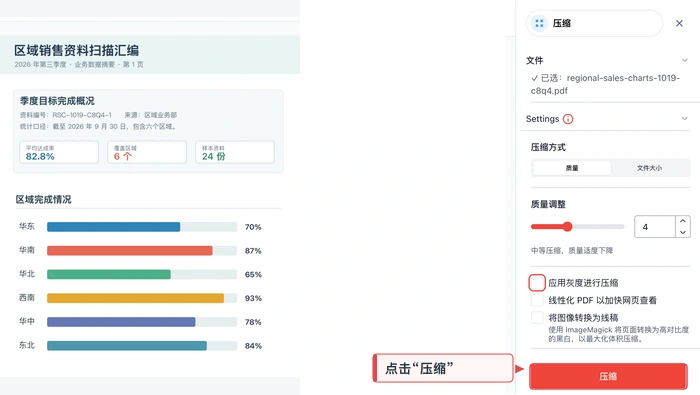Increase quality value with up arrow

[683, 221]
